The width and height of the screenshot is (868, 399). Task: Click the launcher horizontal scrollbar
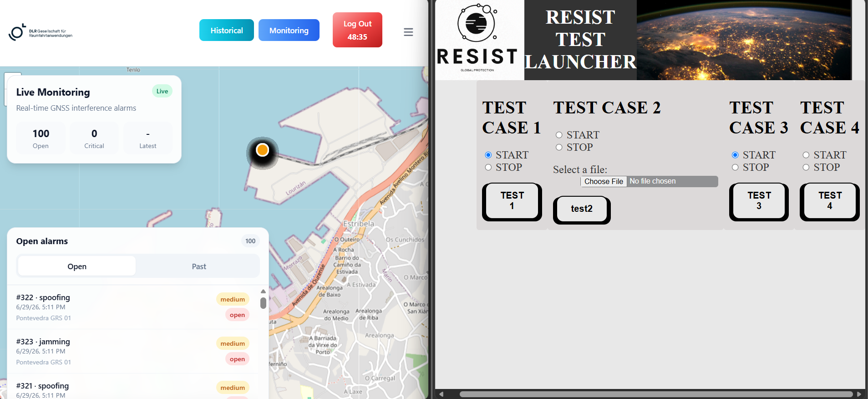pyautogui.click(x=656, y=394)
